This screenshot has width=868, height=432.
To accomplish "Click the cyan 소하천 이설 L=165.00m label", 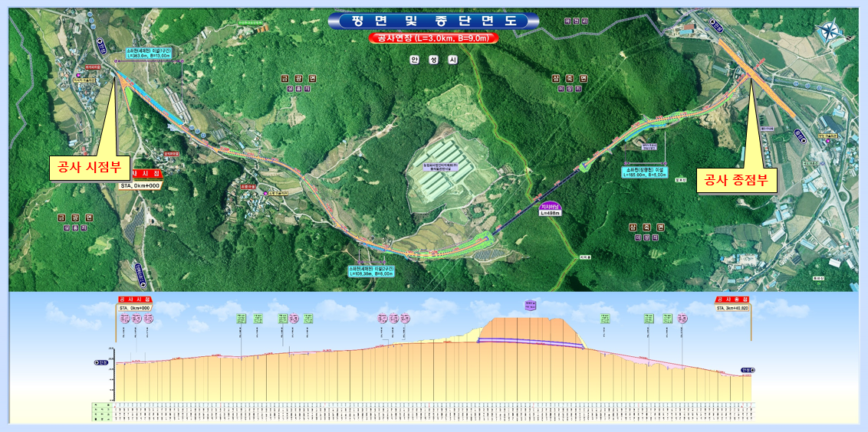I will click(x=646, y=172).
